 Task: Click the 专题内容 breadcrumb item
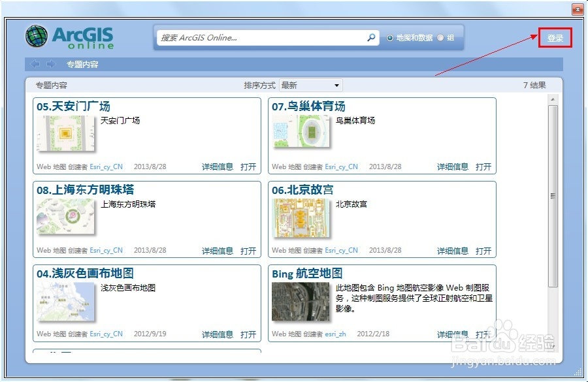82,65
